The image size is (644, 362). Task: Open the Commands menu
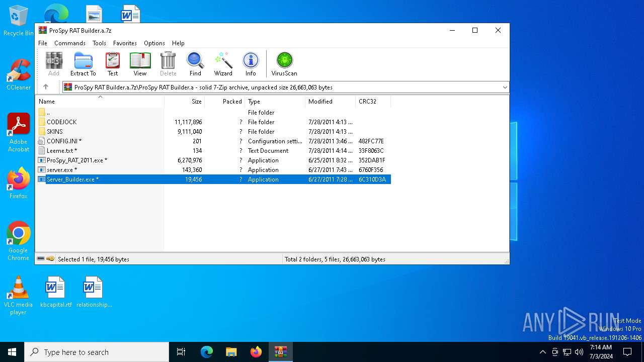pyautogui.click(x=70, y=43)
